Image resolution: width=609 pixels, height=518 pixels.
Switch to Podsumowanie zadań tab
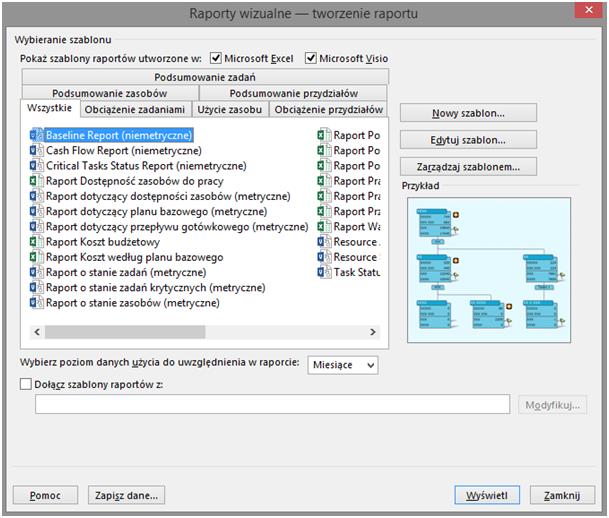pos(205,77)
